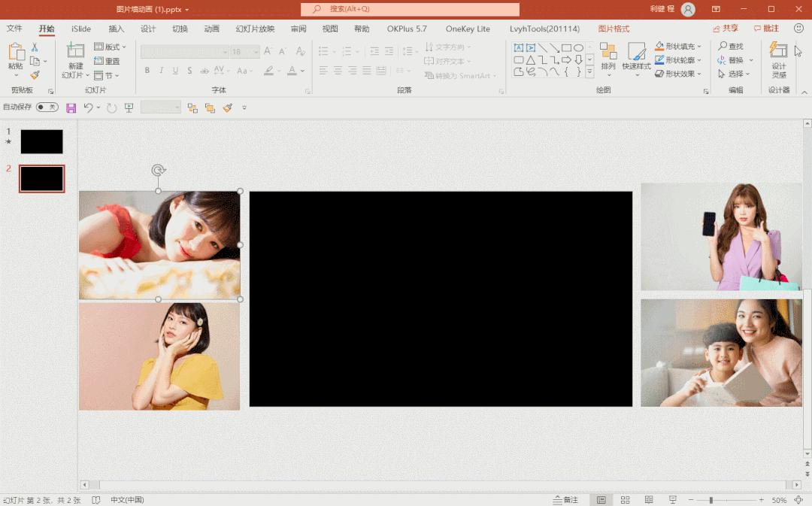The width and height of the screenshot is (812, 506).
Task: Toggle the AutoSave (自动保存) switch
Action: (x=47, y=108)
